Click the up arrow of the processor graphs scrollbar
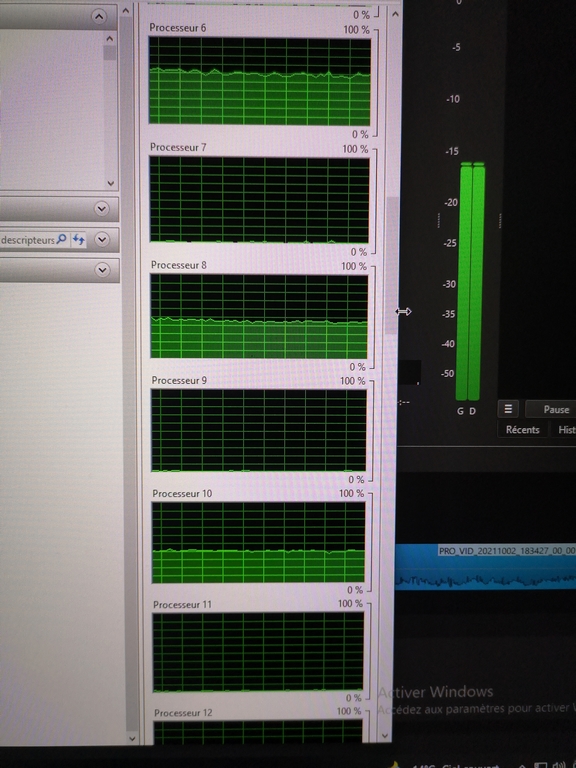The width and height of the screenshot is (576, 768). click(x=395, y=14)
